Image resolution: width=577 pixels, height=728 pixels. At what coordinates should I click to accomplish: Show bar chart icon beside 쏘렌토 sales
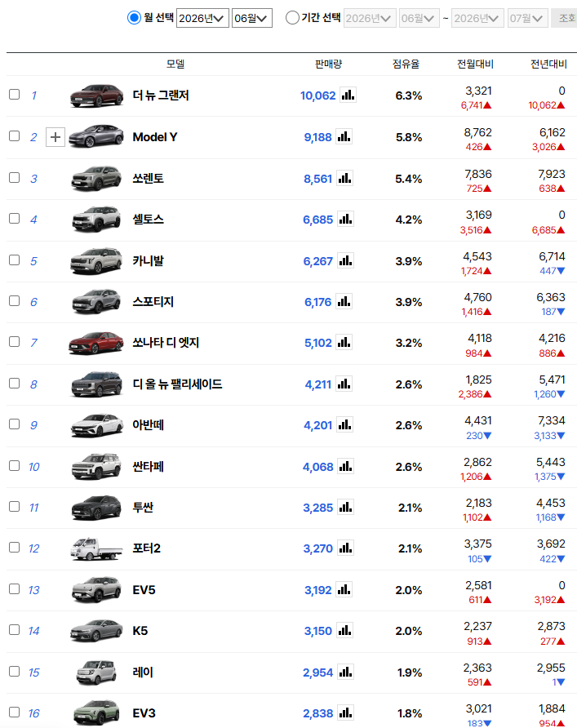pyautogui.click(x=344, y=178)
